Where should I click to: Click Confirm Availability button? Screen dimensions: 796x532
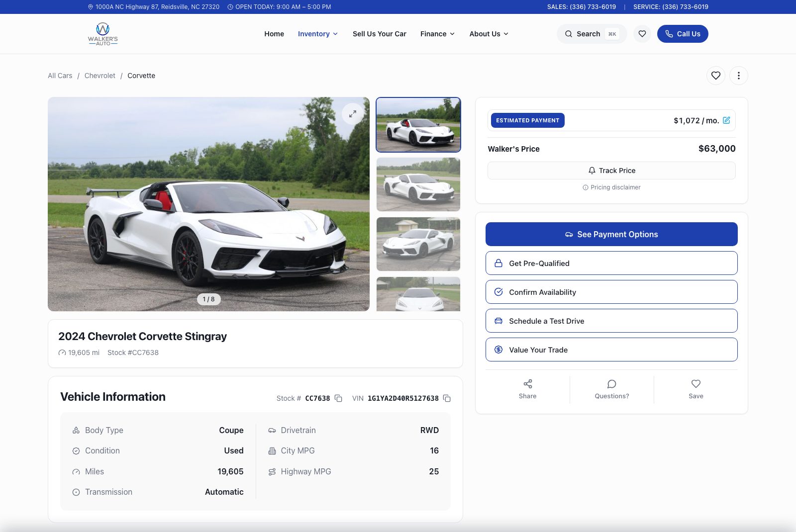[611, 292]
